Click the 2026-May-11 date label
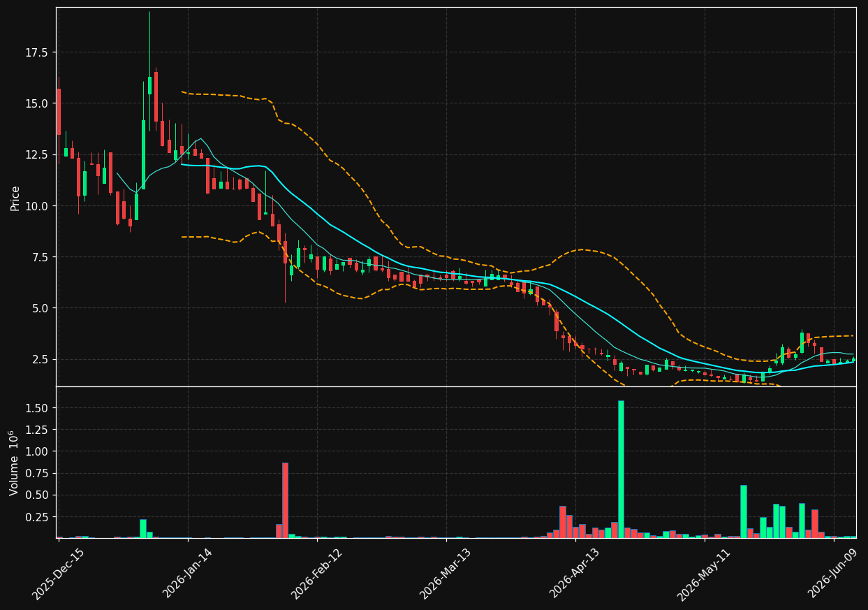 tap(704, 573)
